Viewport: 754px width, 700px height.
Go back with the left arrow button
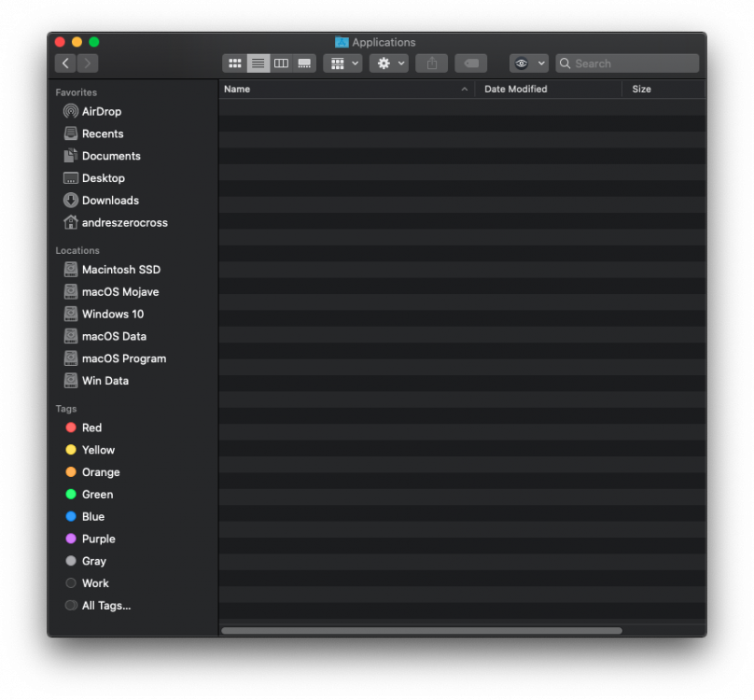pos(65,63)
